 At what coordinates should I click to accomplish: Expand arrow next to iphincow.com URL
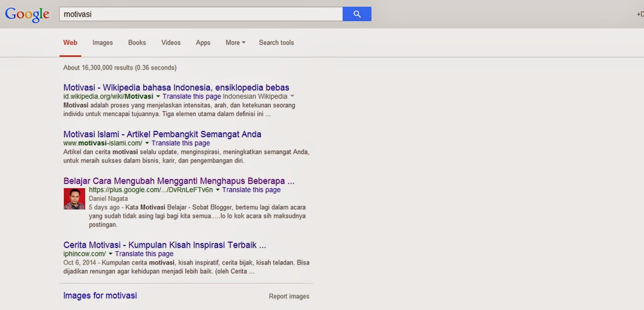[111, 254]
